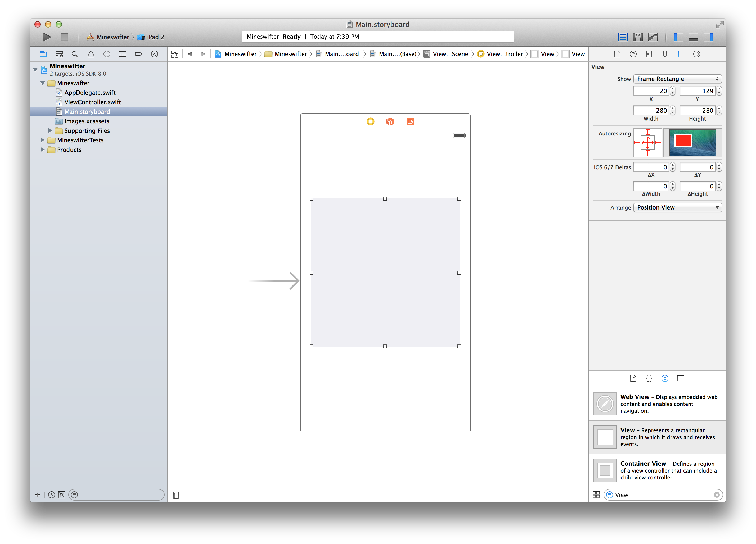Show the Symbol navigator

(59, 54)
